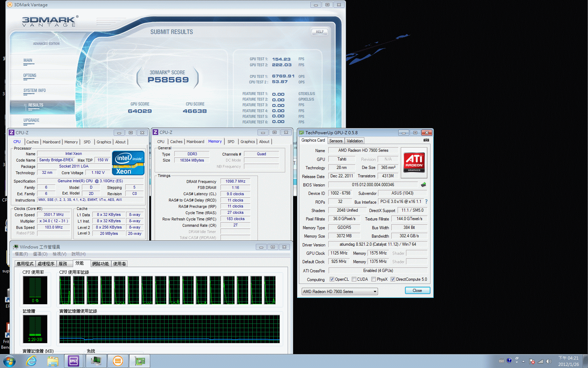Image resolution: width=588 pixels, height=368 pixels.
Task: Open Windows Explorer folder on taskbar
Action: 53,361
